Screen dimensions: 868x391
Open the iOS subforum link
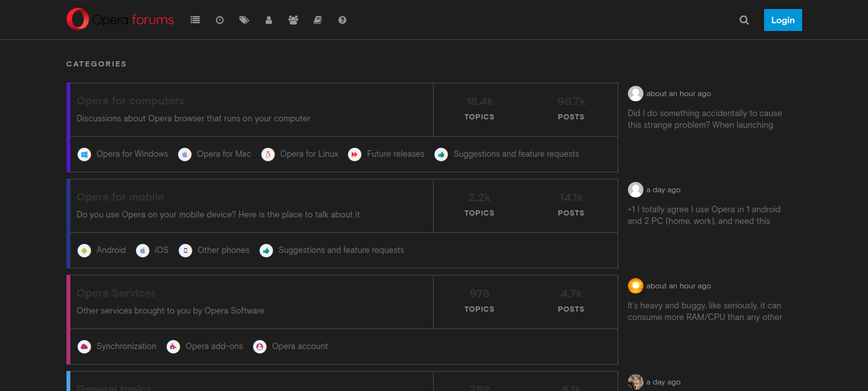161,250
